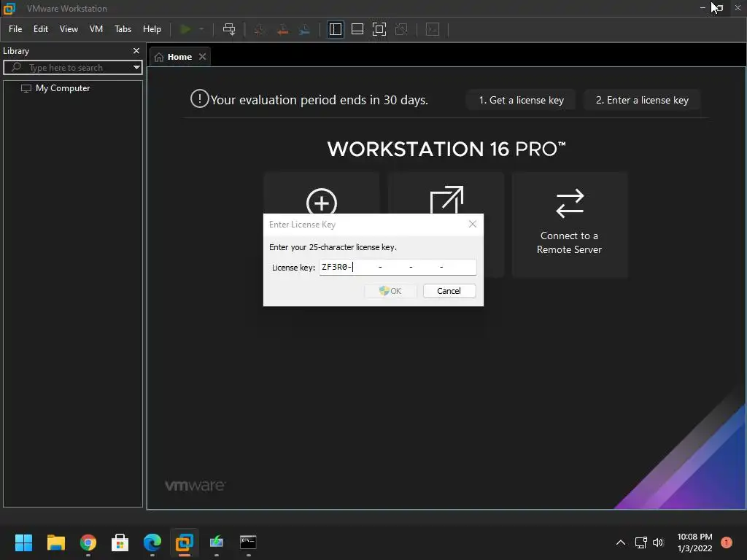Close the Enter License Key dialog
Image resolution: width=747 pixels, height=560 pixels.
coord(473,224)
